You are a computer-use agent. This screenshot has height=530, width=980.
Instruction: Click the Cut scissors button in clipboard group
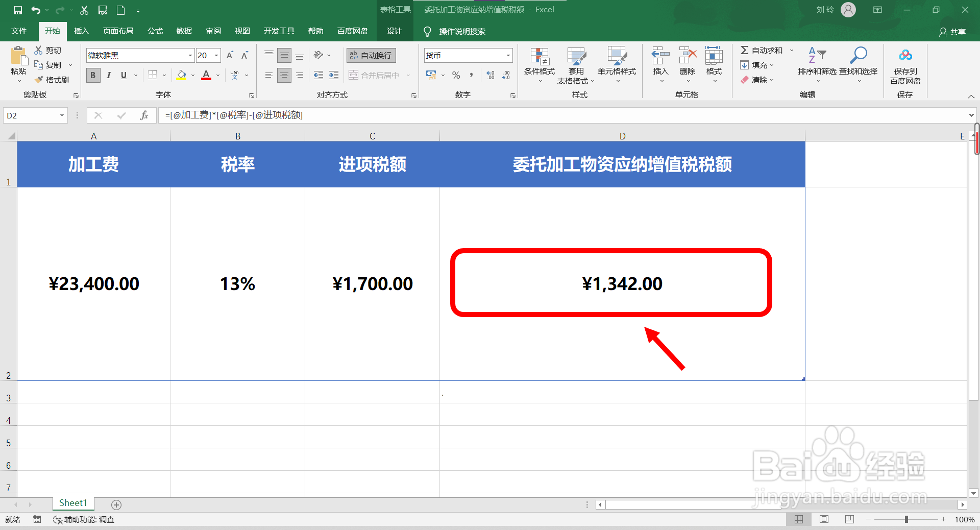[x=48, y=50]
